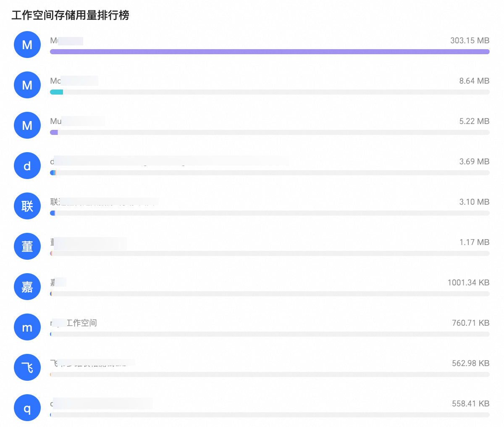504x427 pixels.
Task: Click the workspace name starting with 联
Action: [x=104, y=202]
